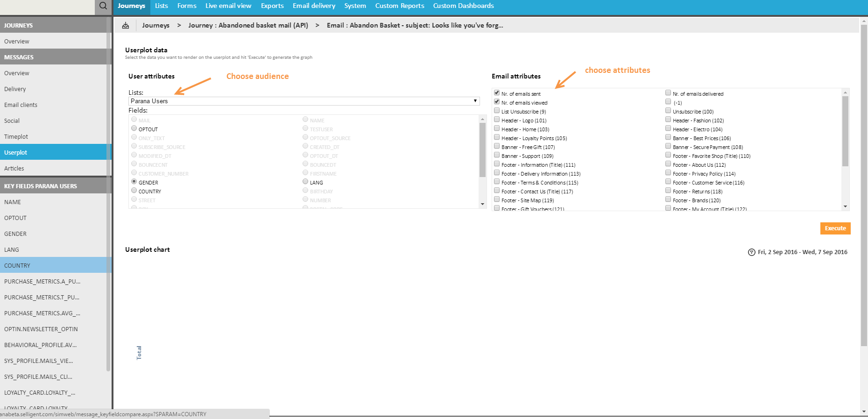This screenshot has height=419, width=868.
Task: Open Timeplot in the Messages sidebar
Action: point(16,137)
